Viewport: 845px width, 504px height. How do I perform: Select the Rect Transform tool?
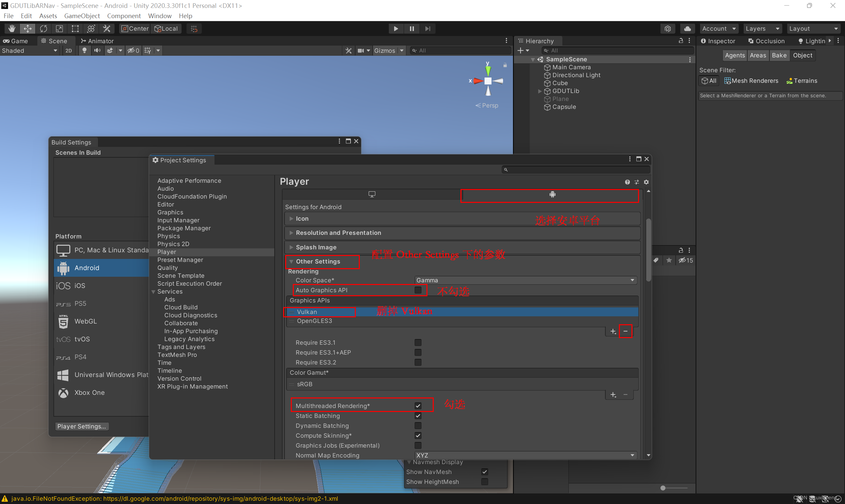coord(75,28)
